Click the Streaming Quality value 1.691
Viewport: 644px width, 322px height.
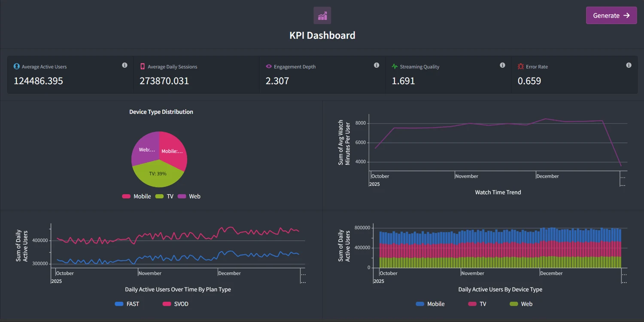click(403, 81)
